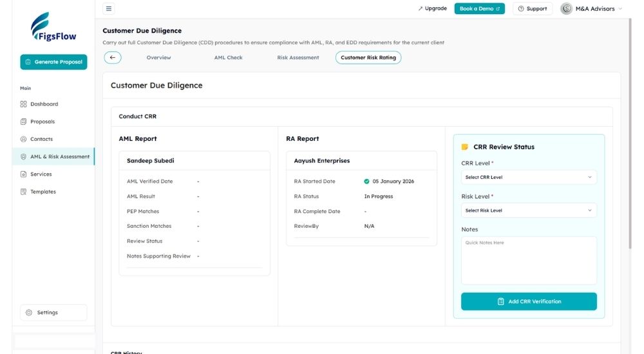
Task: Click the Conduct CRR heading
Action: [x=137, y=116]
